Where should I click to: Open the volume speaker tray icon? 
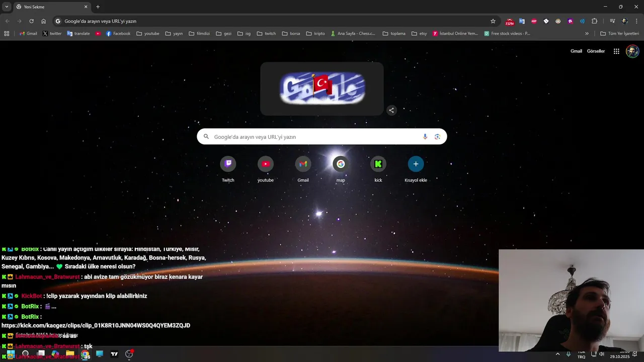(601, 354)
